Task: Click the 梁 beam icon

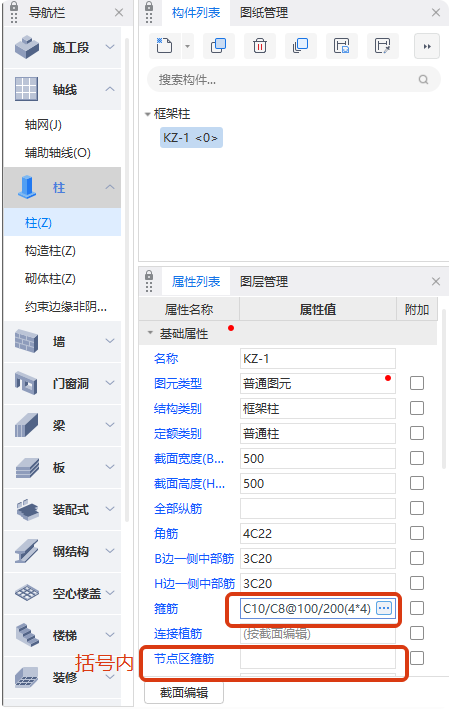Action: pos(27,425)
